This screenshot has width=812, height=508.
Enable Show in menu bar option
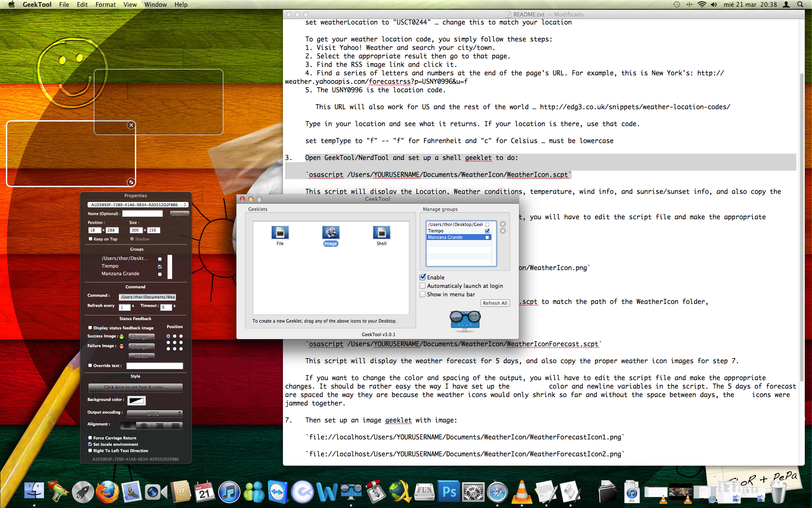tap(422, 294)
